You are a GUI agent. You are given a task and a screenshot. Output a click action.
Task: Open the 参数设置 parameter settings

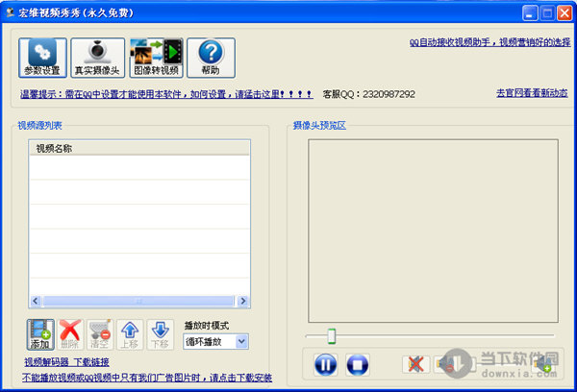pos(42,58)
